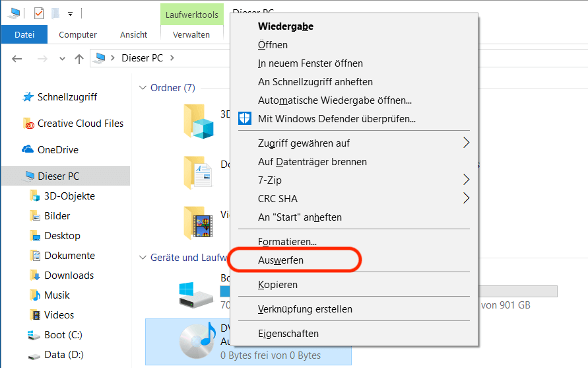
Task: Open Eigenschaften from the context menu
Action: click(x=354, y=333)
